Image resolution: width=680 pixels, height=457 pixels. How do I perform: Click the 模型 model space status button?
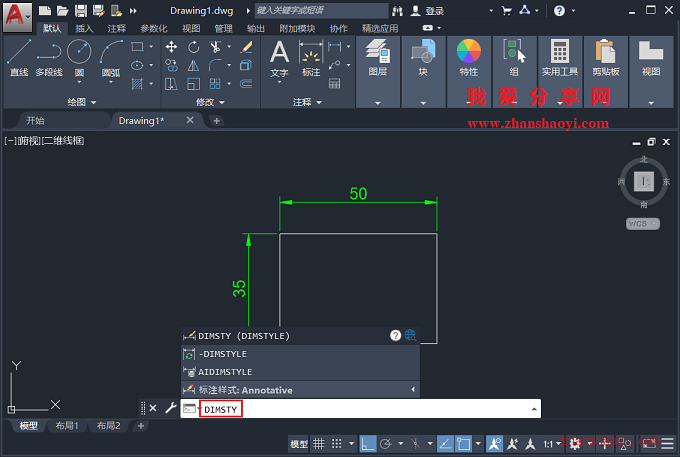tap(299, 444)
